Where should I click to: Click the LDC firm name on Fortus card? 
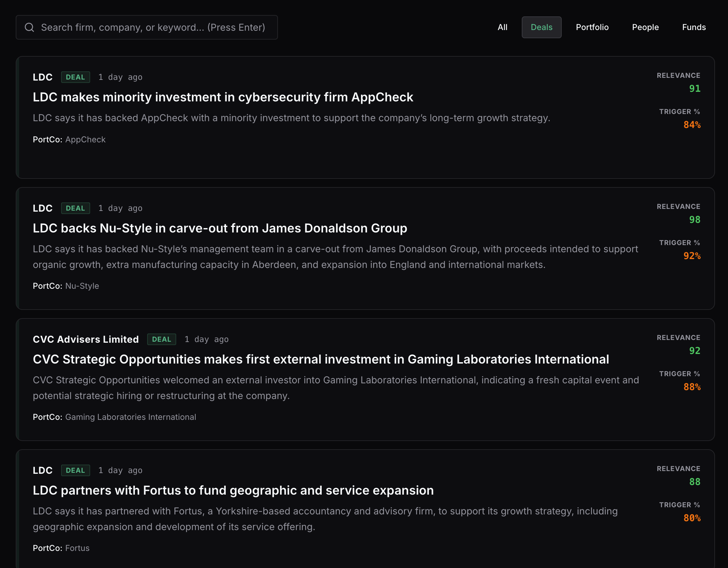(43, 470)
